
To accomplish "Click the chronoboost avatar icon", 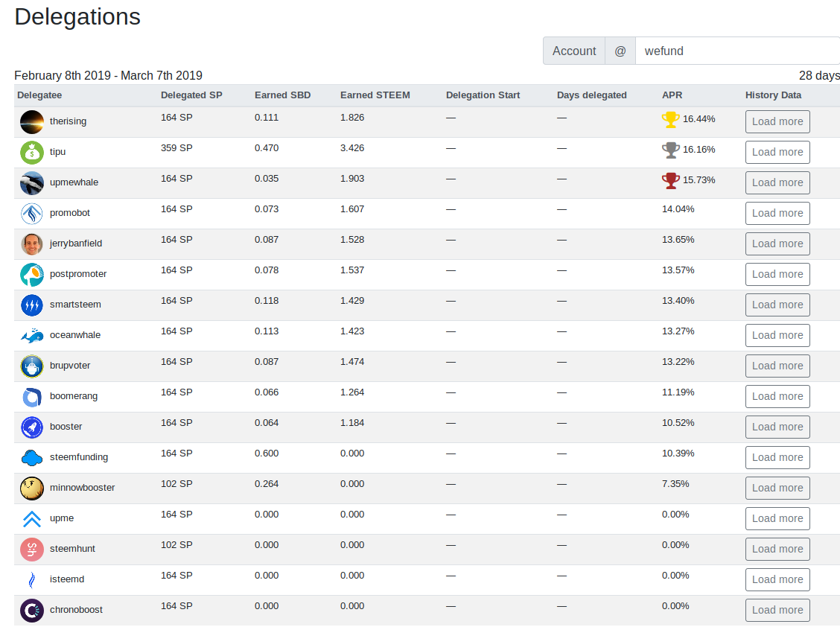I will (31, 611).
